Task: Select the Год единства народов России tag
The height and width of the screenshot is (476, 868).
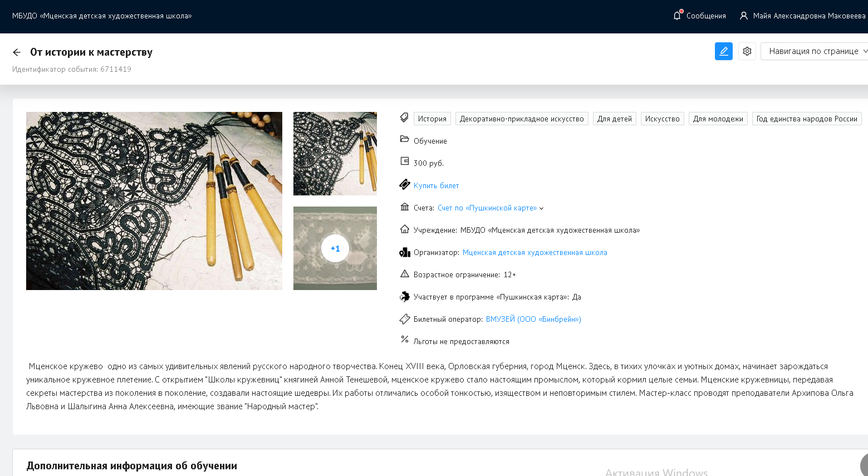Action: [x=806, y=119]
